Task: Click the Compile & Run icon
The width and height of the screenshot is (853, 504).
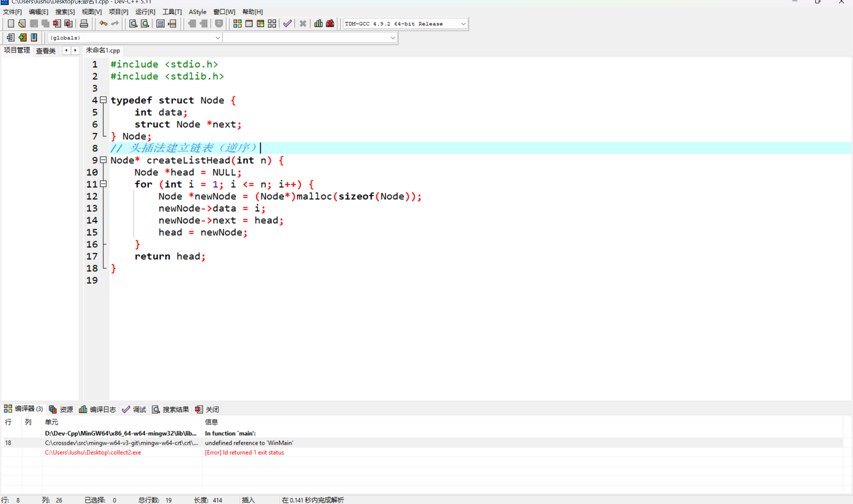Action: (x=260, y=23)
